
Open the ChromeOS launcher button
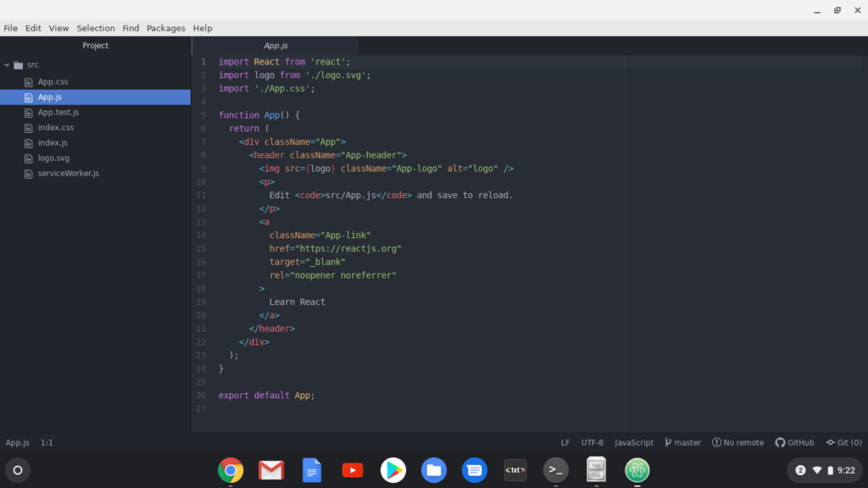pos(18,470)
